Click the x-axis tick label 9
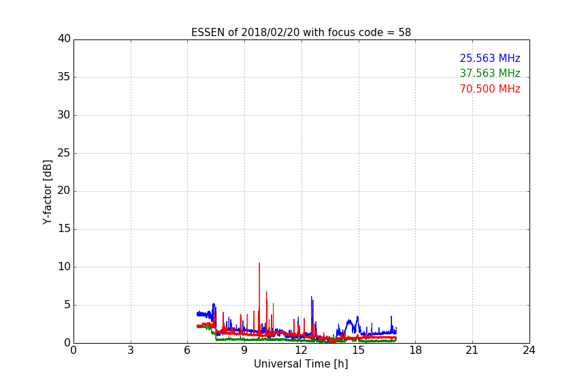The width and height of the screenshot is (588, 392). [244, 350]
